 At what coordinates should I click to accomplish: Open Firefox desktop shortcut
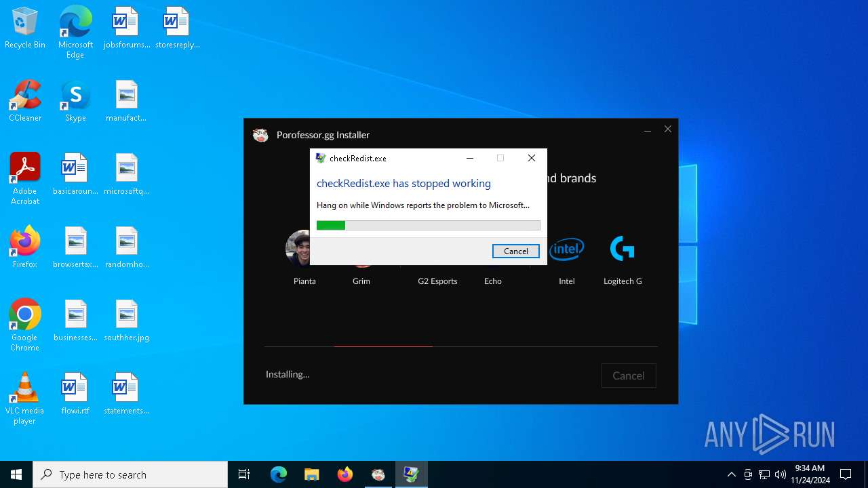tap(25, 248)
